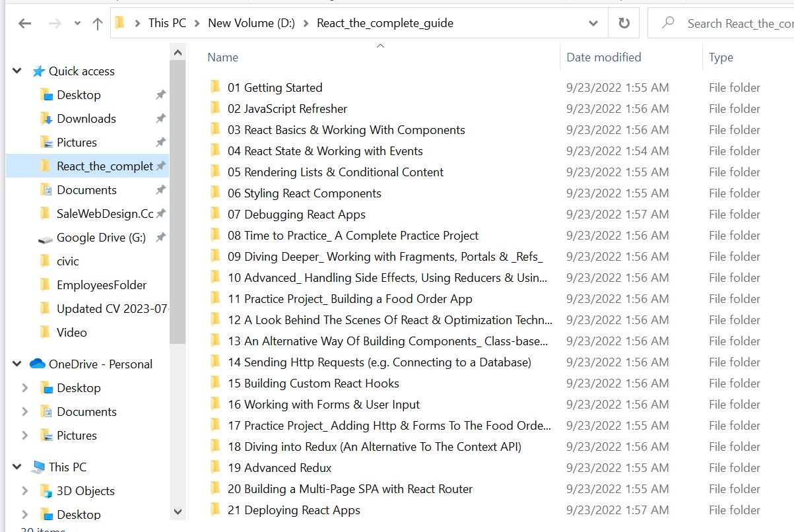Expand Desktop under OneDrive - Personal
Viewport: 794px width, 532px height.
(25, 388)
